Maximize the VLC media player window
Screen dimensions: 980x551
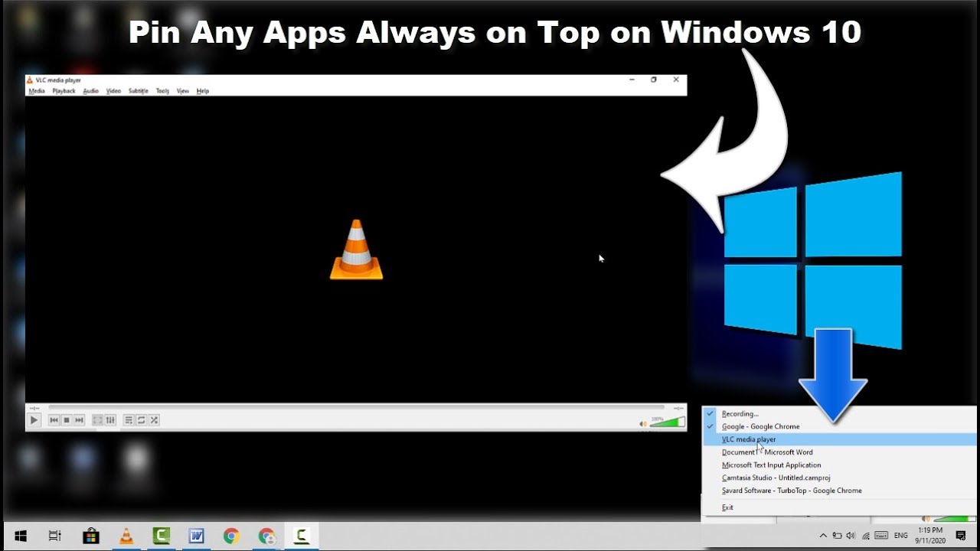tap(654, 80)
